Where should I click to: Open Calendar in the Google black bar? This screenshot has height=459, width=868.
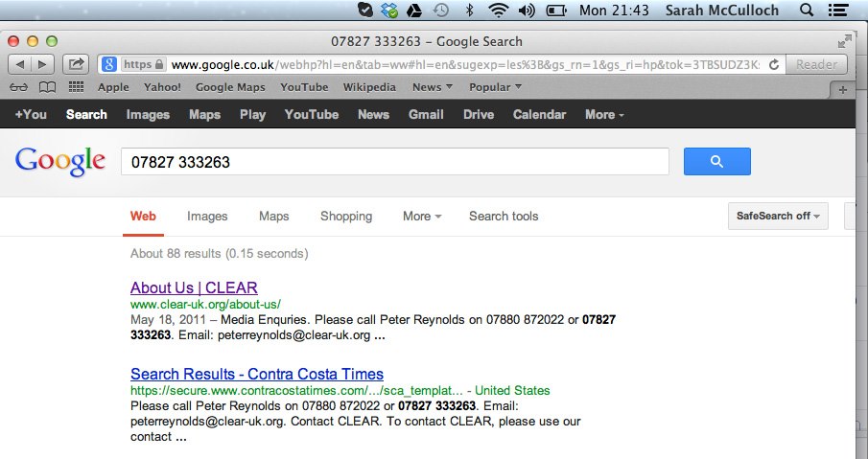click(540, 114)
